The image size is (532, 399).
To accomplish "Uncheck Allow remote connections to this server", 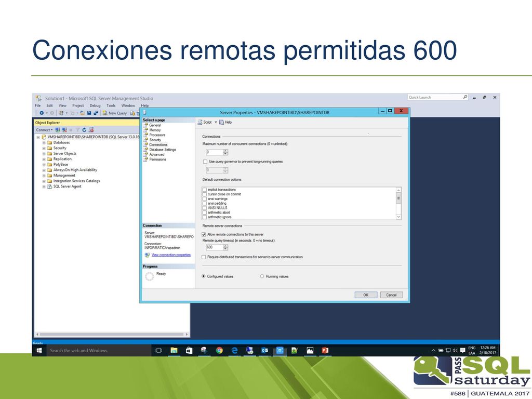I will click(204, 234).
